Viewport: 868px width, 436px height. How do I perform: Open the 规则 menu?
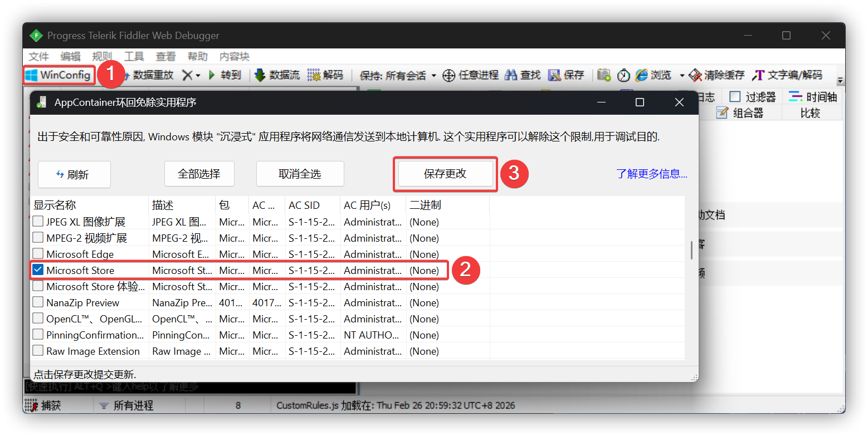coord(102,57)
